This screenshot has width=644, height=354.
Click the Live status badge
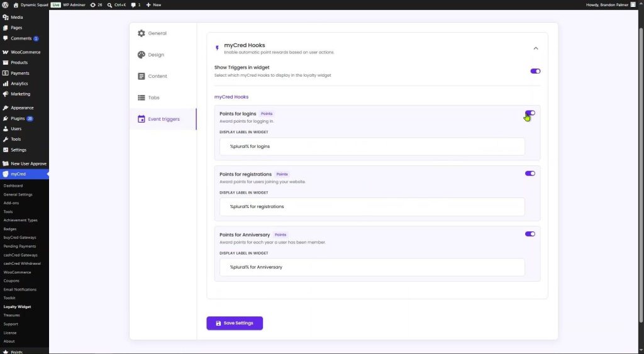[x=56, y=5]
